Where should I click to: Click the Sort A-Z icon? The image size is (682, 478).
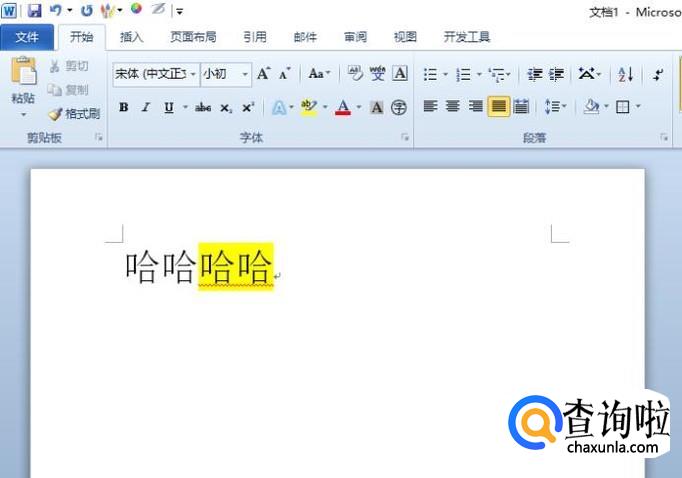click(x=625, y=74)
